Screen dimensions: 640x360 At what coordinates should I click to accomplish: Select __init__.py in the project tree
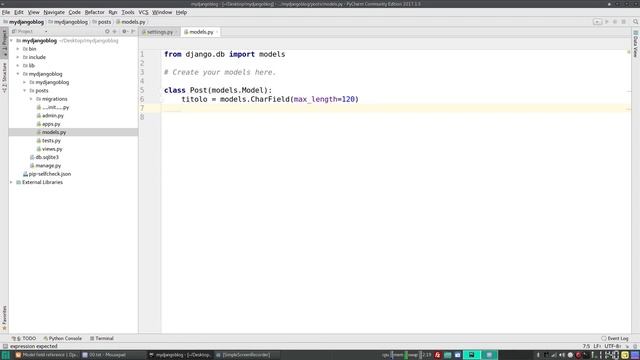pos(53,107)
